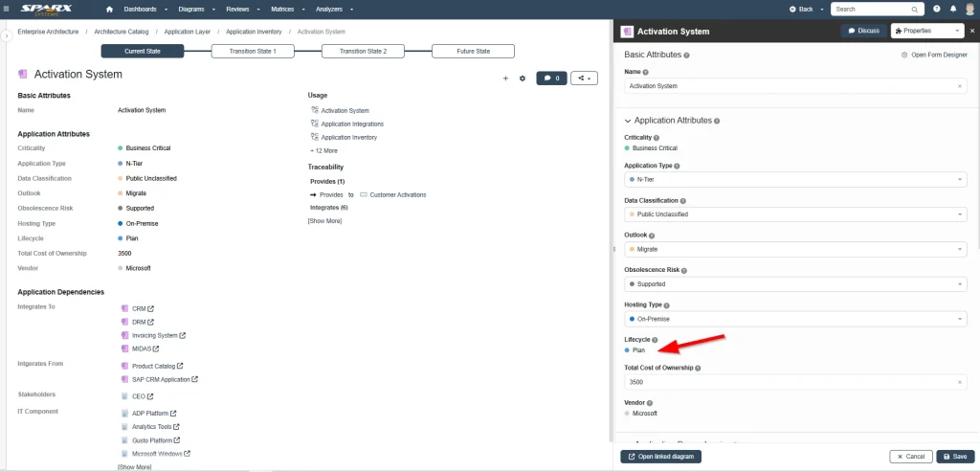The image size is (980, 472).
Task: Open the Reviews menu
Action: pos(242,10)
